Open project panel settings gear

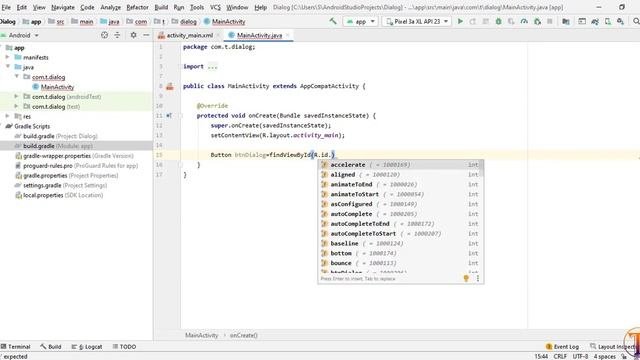(x=133, y=36)
